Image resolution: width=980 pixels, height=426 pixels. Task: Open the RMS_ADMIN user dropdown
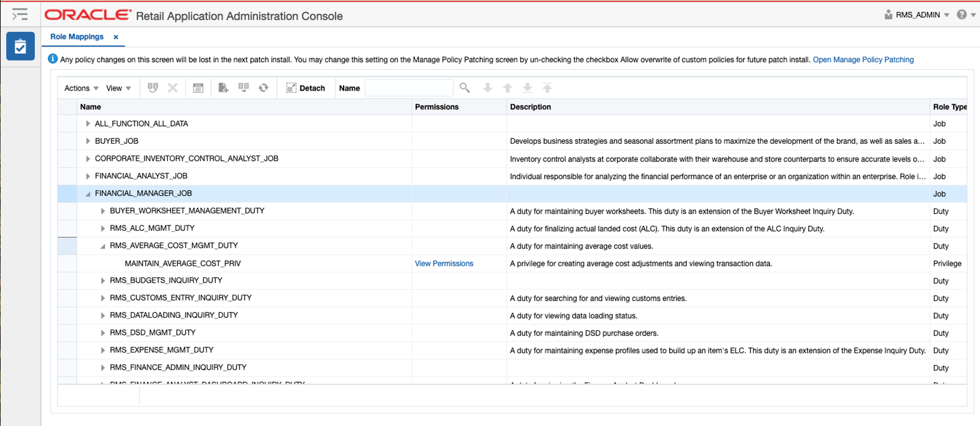pyautogui.click(x=918, y=15)
